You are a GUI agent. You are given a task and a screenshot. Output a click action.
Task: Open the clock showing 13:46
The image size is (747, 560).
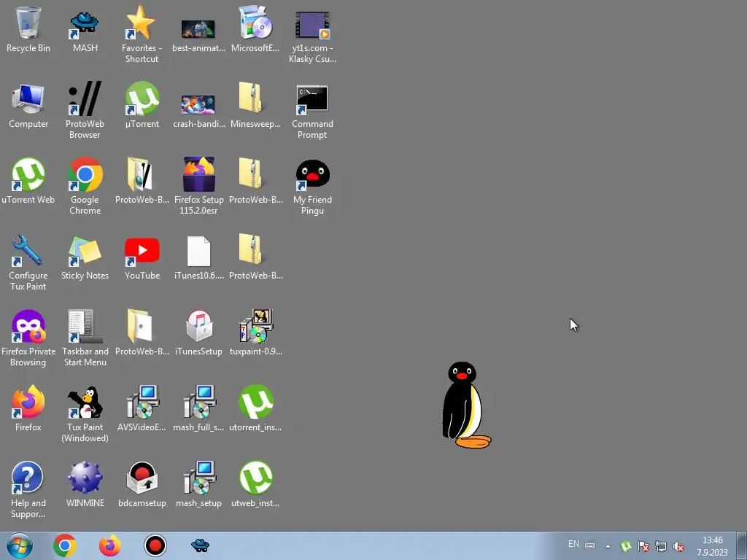coord(712,545)
